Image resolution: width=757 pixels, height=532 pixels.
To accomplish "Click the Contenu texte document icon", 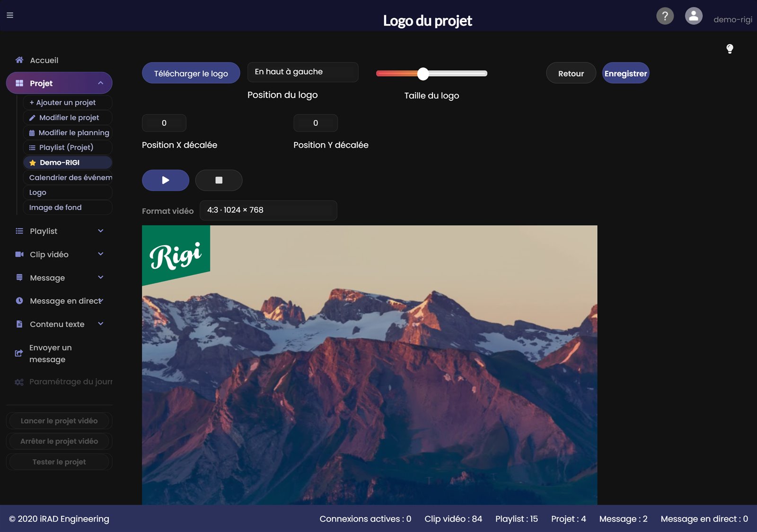I will tap(19, 324).
